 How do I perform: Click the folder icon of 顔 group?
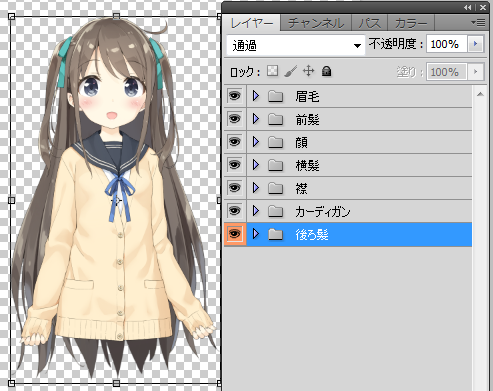[x=275, y=142]
